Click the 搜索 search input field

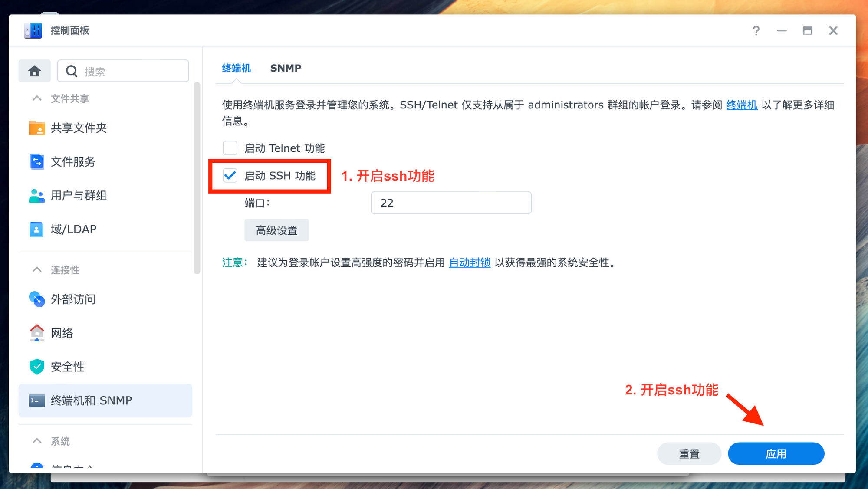(x=123, y=71)
